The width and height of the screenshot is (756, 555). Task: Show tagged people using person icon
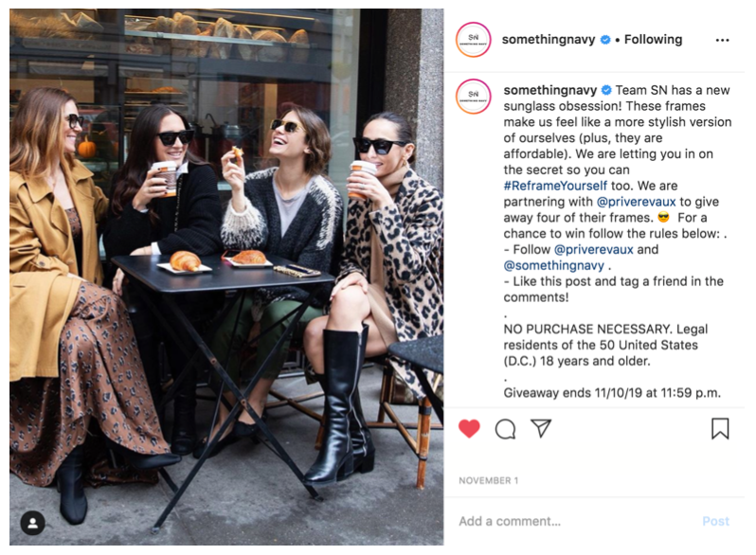click(33, 523)
